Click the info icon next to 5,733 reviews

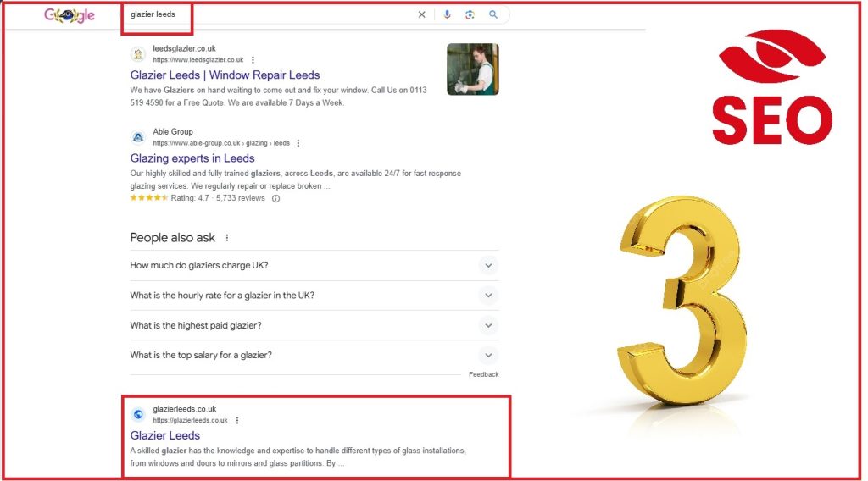[x=275, y=198]
